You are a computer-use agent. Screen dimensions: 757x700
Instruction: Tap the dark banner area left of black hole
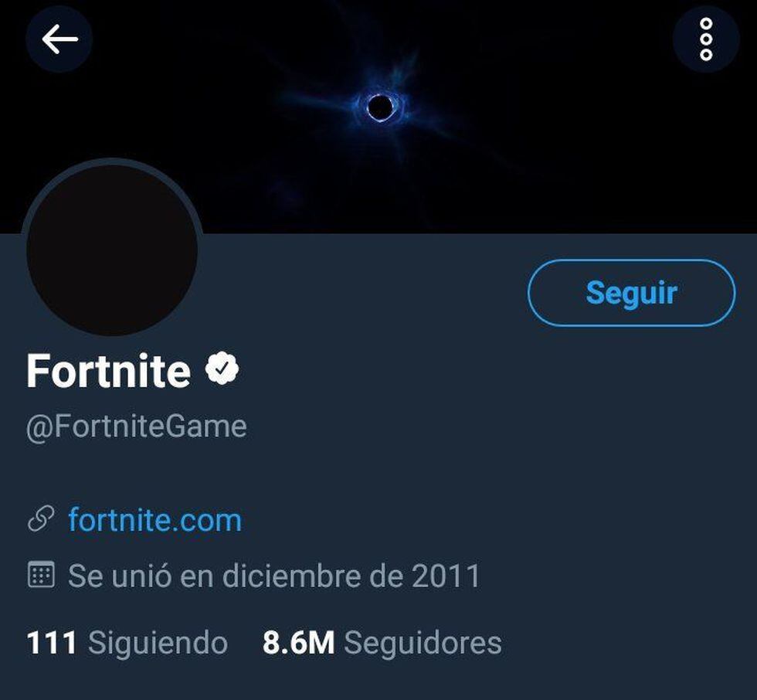(193, 85)
